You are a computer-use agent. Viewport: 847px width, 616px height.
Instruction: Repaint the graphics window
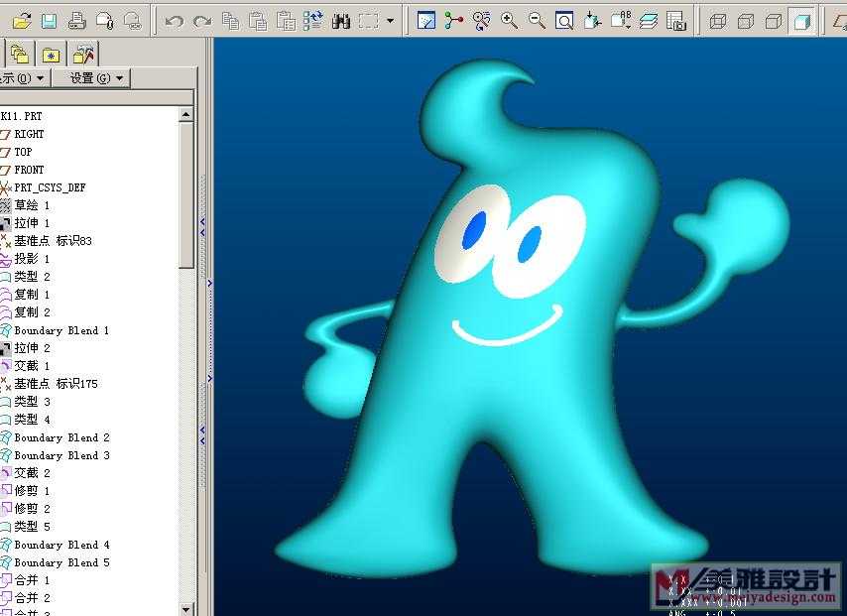[x=426, y=21]
